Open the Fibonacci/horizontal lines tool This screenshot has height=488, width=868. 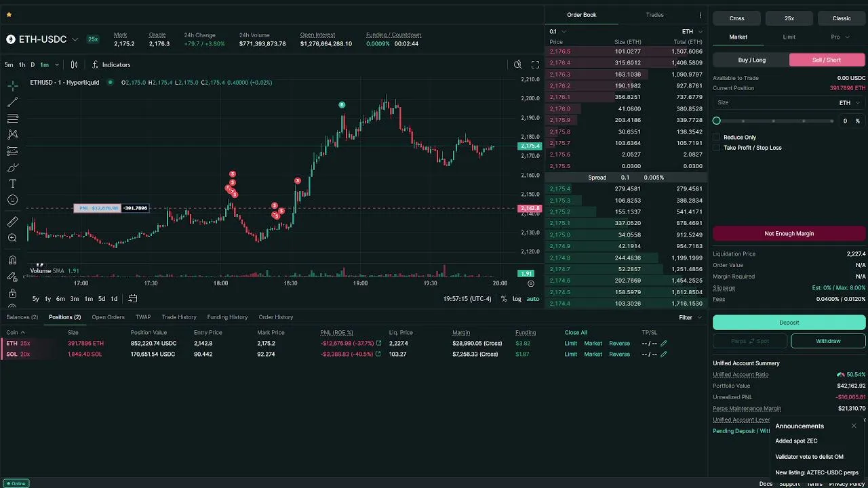[12, 119]
